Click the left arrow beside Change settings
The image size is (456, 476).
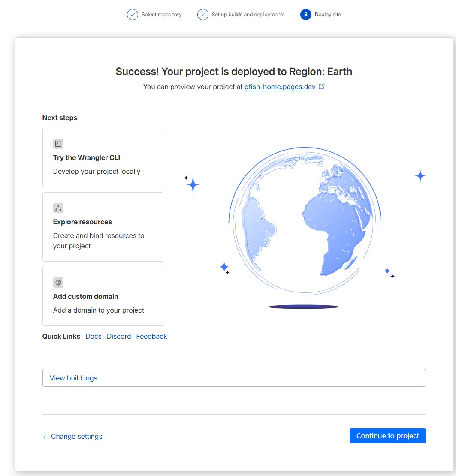pyautogui.click(x=45, y=437)
